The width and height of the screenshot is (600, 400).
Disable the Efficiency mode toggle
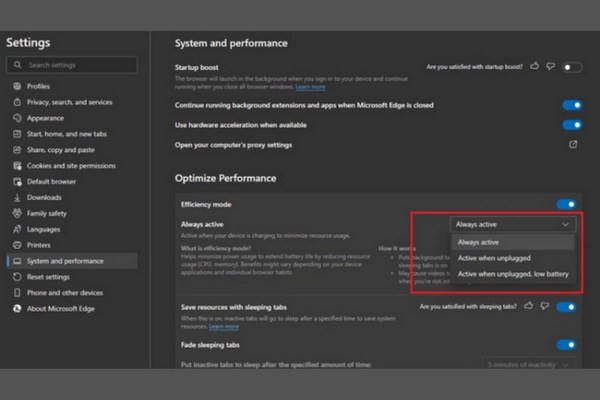pos(566,204)
